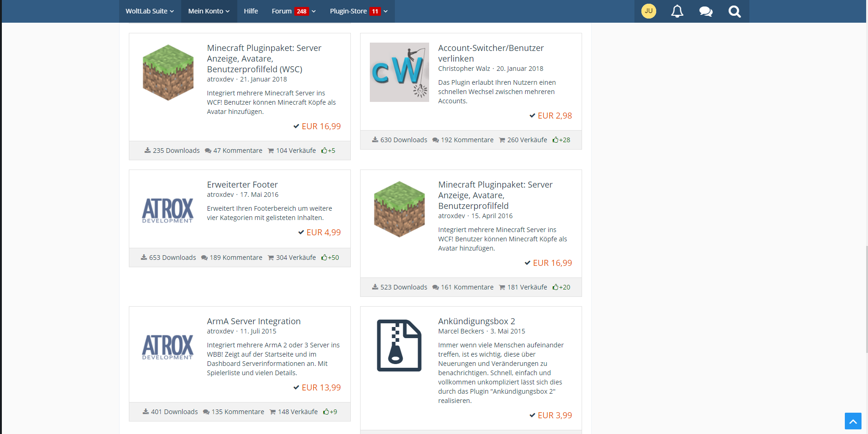This screenshot has height=434, width=868.
Task: Click the search magnifier icon
Action: [x=735, y=11]
